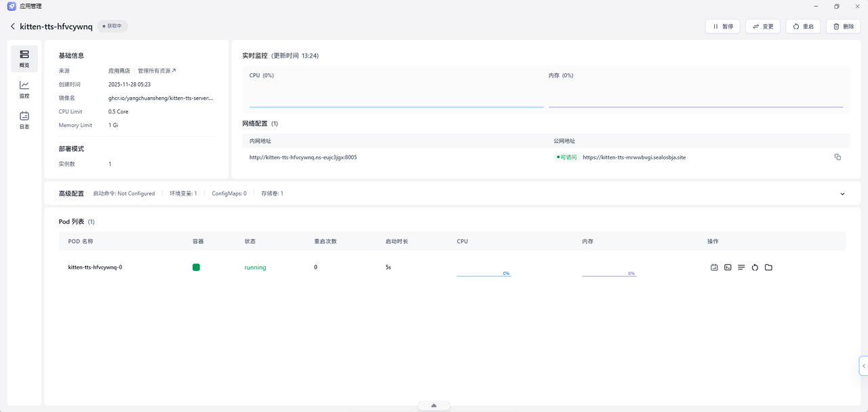
Task: Go back with the left arrow
Action: click(12, 26)
